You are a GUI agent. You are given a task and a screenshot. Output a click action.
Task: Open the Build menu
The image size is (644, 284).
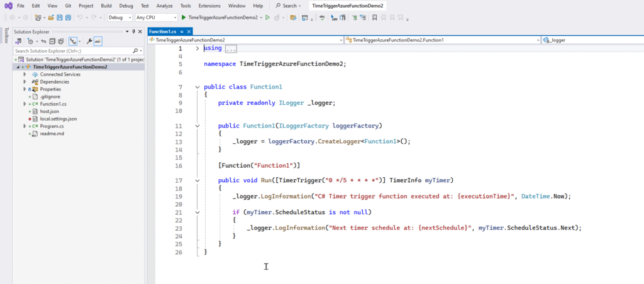[106, 6]
